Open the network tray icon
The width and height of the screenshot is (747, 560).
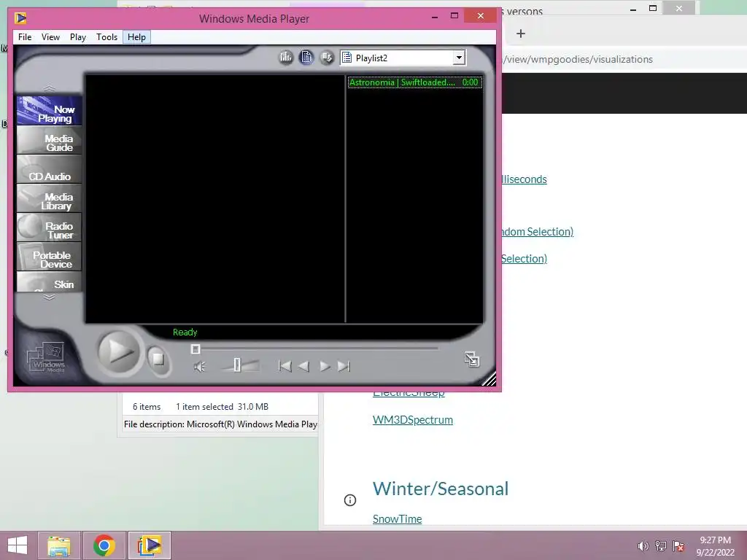(x=661, y=546)
